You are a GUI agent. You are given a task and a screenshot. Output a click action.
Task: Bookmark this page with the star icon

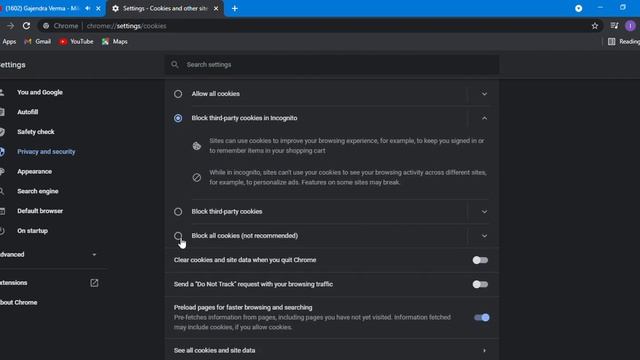tap(595, 26)
